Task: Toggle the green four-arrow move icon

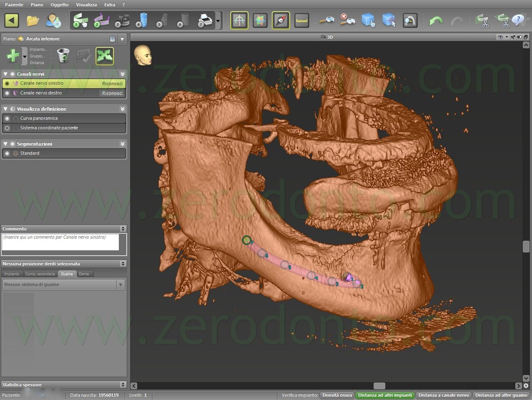Action: (105, 56)
